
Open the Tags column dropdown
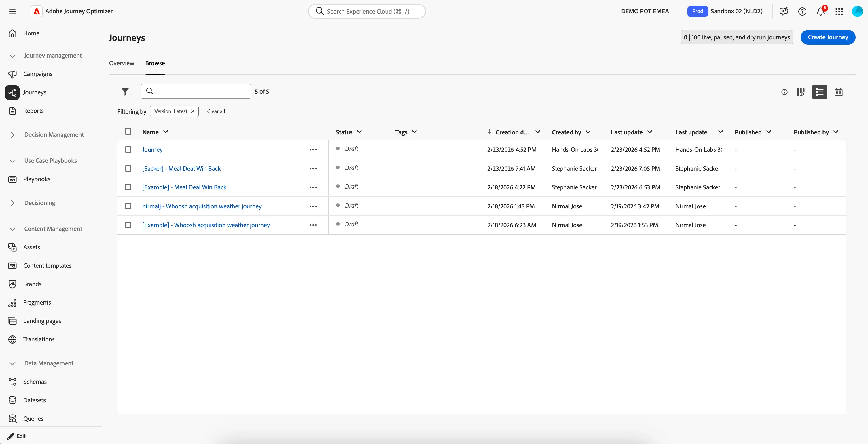coord(414,132)
